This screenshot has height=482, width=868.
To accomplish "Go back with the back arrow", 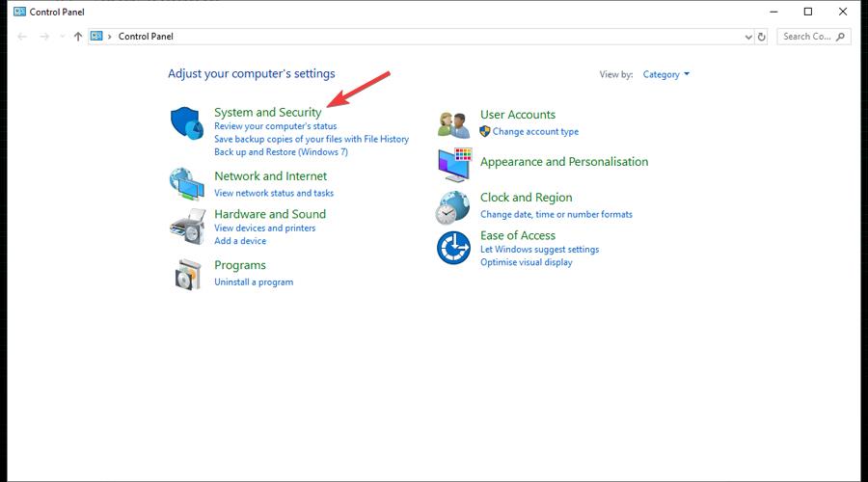I will (x=22, y=37).
